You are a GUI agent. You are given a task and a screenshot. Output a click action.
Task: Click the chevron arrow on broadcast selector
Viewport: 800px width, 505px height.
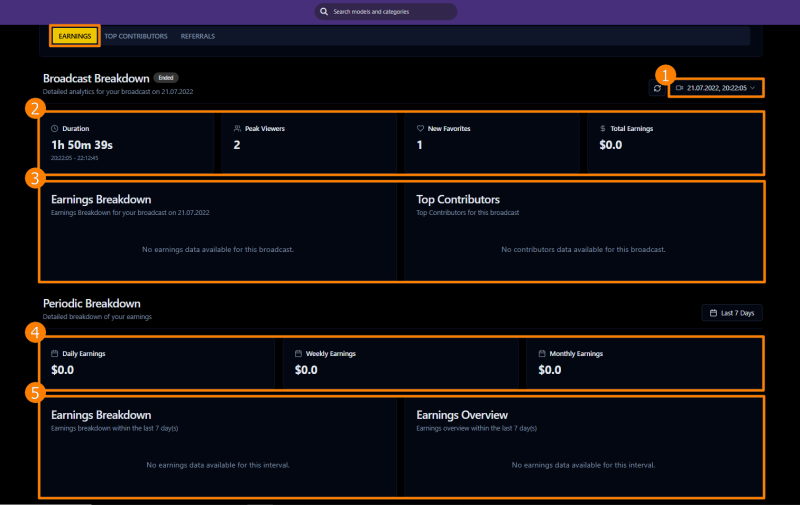(752, 88)
